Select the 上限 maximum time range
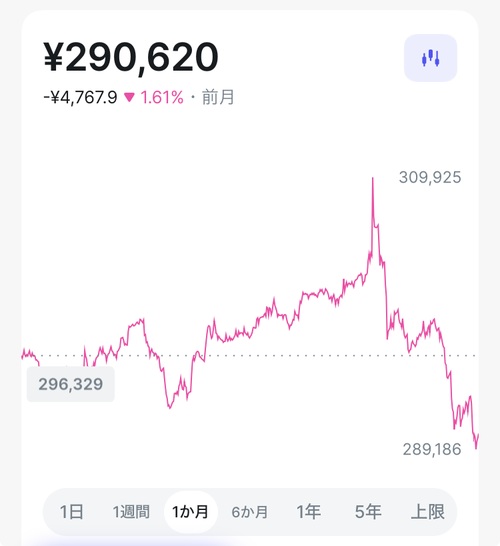 pos(428,512)
